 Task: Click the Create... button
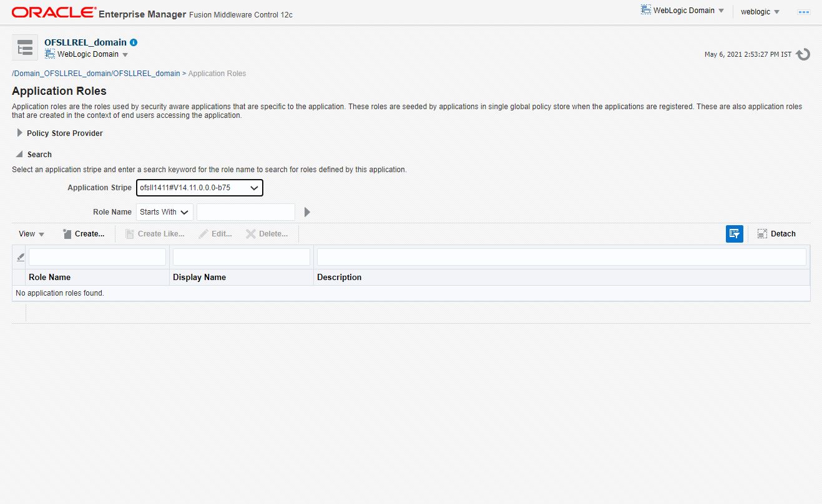pos(84,234)
